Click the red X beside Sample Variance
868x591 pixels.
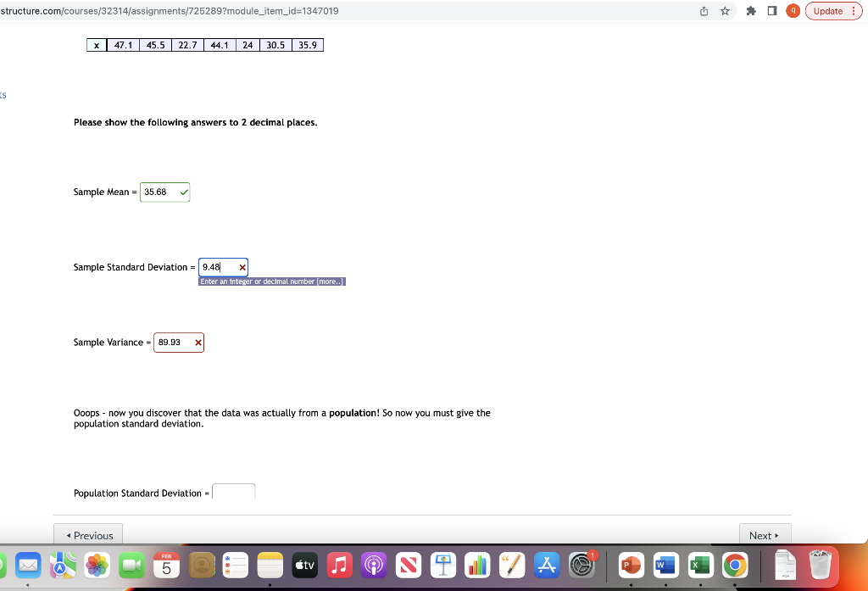click(198, 343)
